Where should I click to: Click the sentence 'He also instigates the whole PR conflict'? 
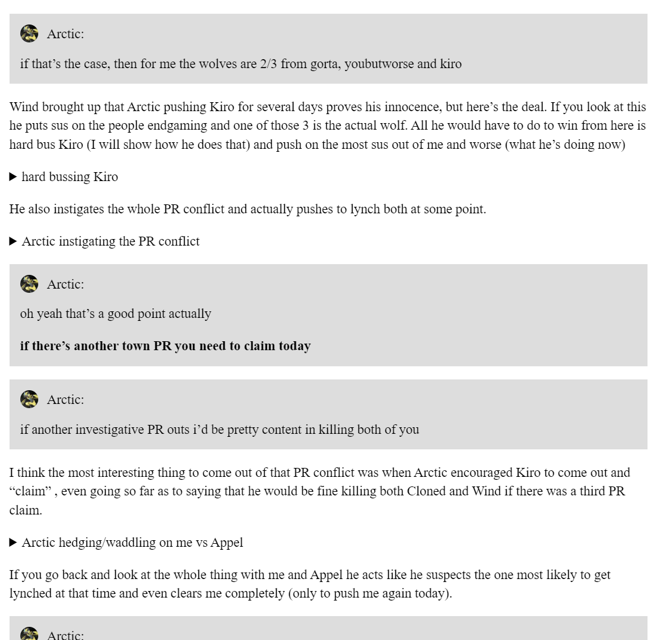pyautogui.click(x=248, y=209)
